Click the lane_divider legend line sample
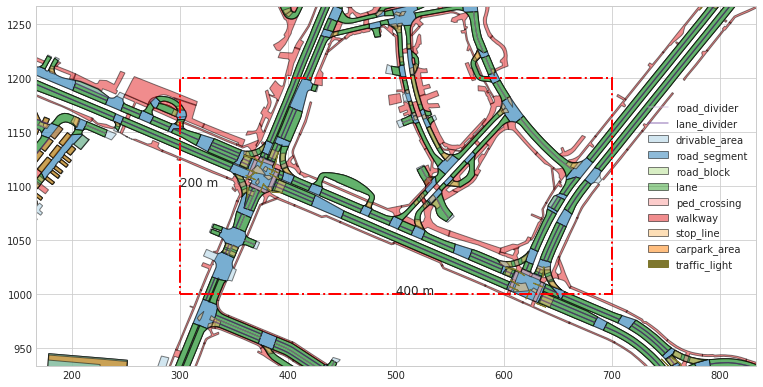Screen dimensions: 763x387 tap(658, 124)
